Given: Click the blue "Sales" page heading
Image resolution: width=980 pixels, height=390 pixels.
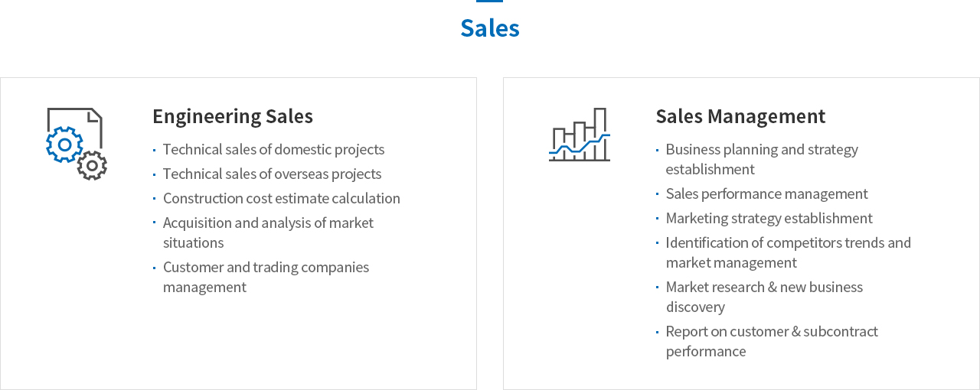Looking at the screenshot, I should [490, 28].
